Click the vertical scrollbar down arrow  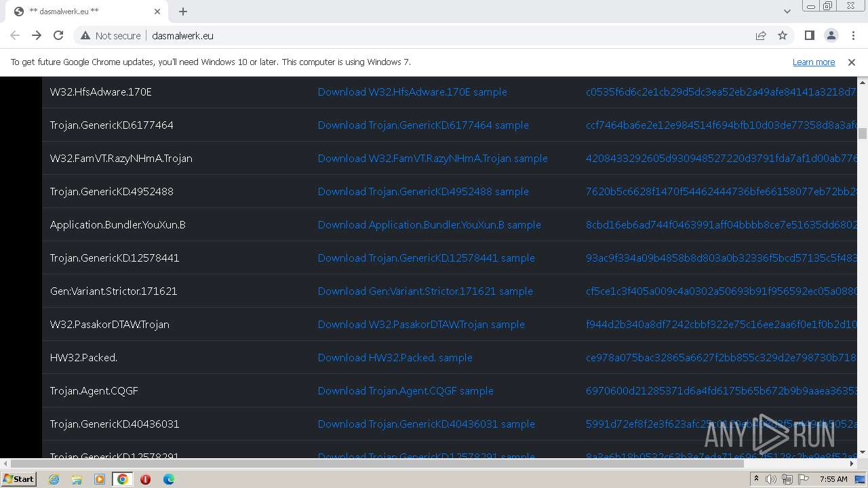[x=863, y=452]
